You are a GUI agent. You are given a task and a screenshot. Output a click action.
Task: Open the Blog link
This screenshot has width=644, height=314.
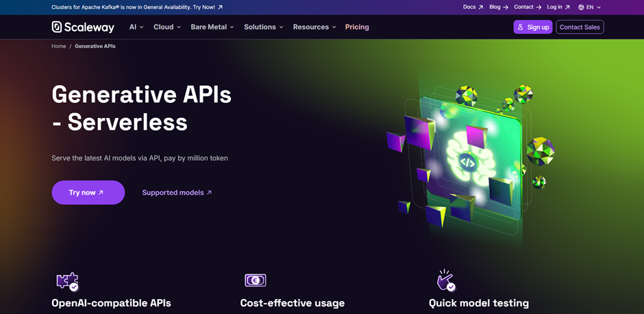pyautogui.click(x=499, y=7)
